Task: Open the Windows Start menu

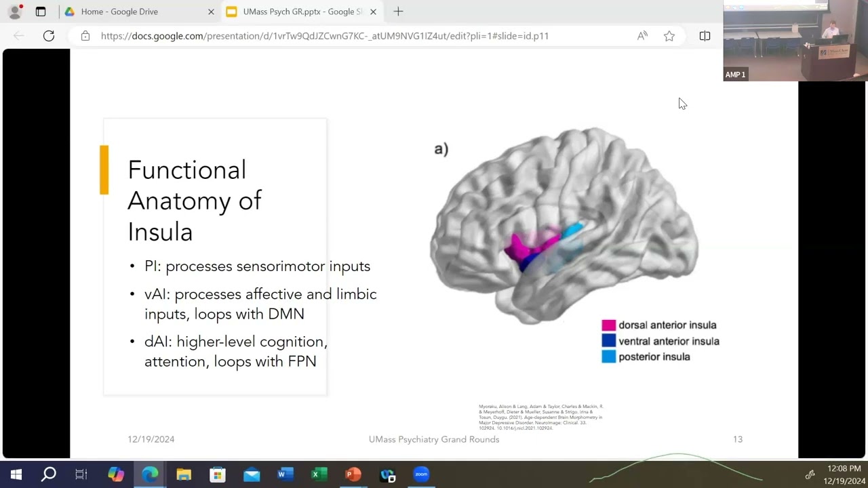Action: 16,474
